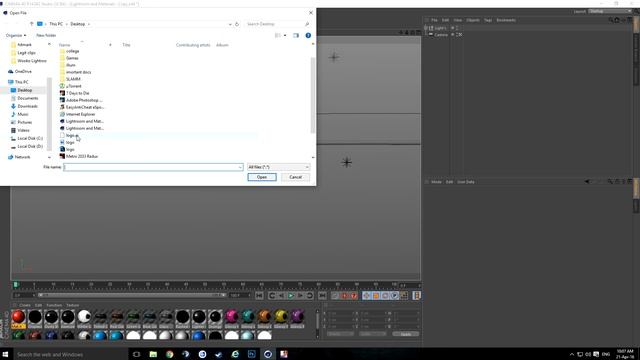This screenshot has width=640, height=360.
Task: Select the SLAMM folder
Action: 73,79
